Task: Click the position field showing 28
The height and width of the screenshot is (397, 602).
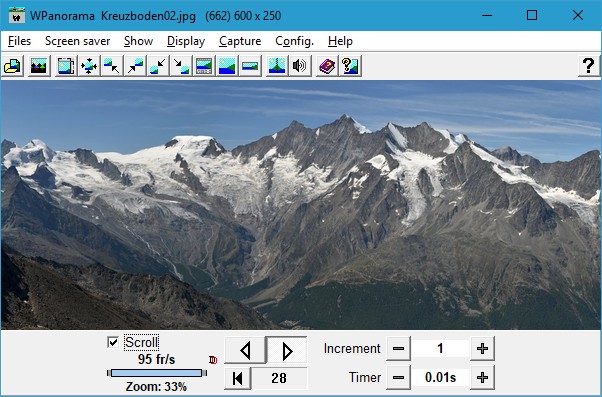Action: pyautogui.click(x=279, y=378)
